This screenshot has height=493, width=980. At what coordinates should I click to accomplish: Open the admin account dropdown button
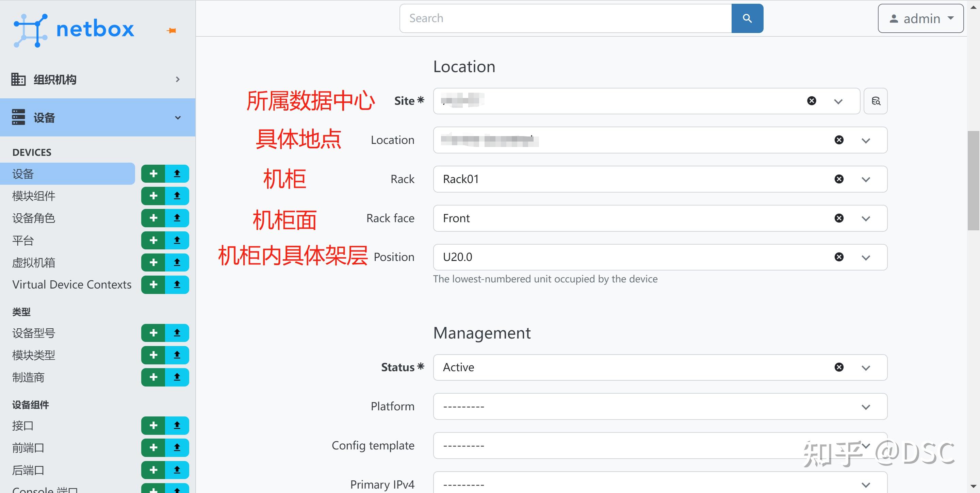click(920, 18)
